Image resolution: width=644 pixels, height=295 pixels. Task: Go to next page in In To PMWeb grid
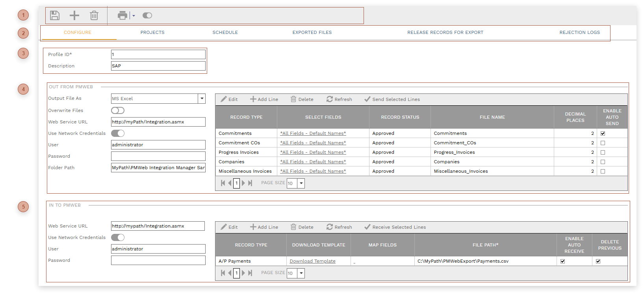point(243,273)
